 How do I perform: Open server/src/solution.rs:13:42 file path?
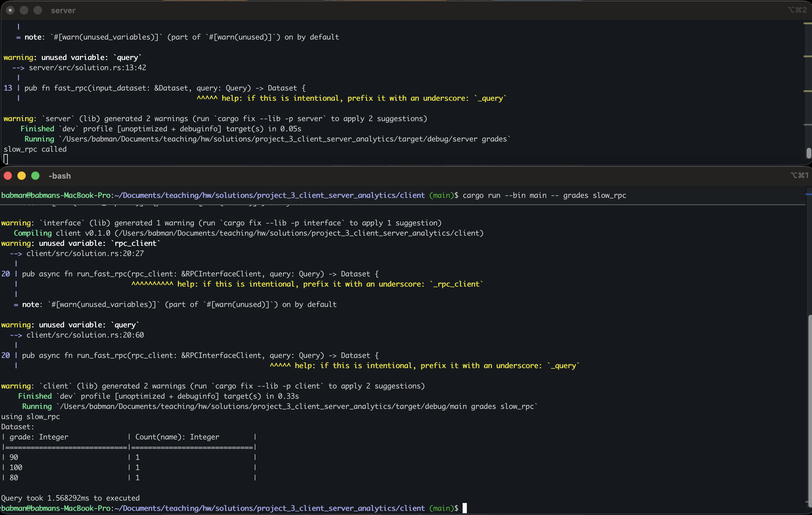pos(88,67)
